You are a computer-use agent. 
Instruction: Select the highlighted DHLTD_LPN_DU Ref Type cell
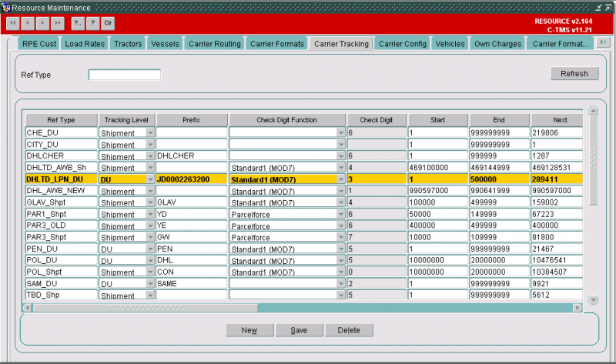(x=62, y=179)
